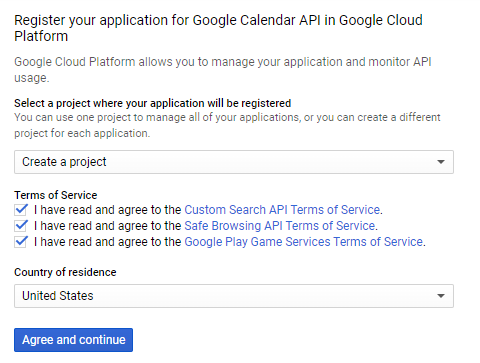Open the Create a project dropdown
480x363 pixels.
pos(234,162)
